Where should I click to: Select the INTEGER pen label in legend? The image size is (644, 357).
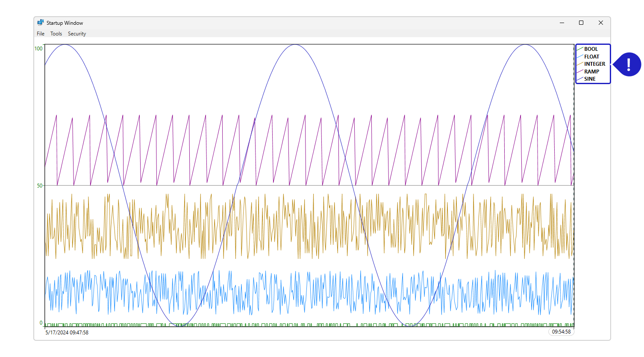(594, 64)
